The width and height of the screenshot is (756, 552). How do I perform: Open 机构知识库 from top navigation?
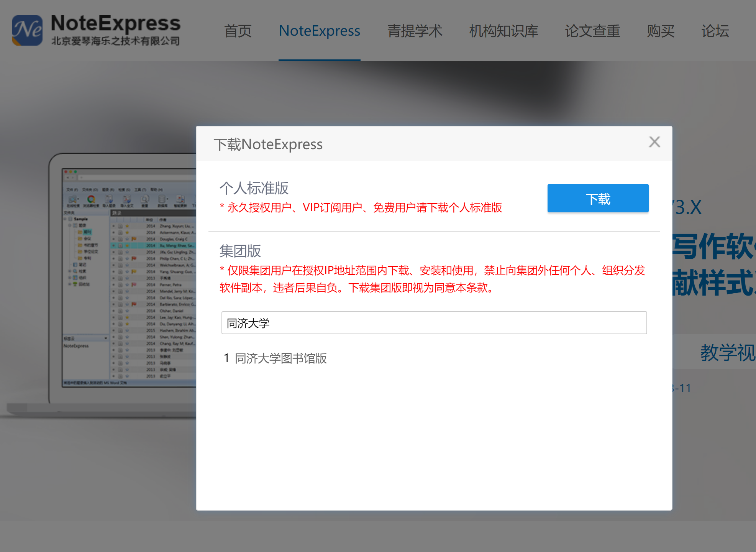[x=503, y=31]
